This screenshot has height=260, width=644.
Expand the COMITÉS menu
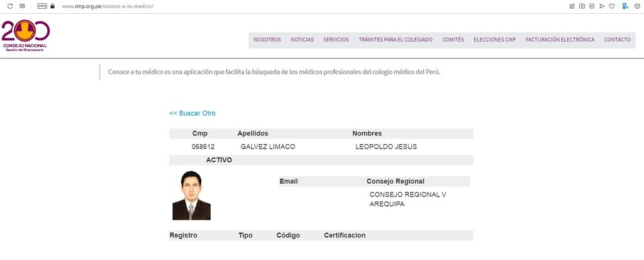coord(453,40)
